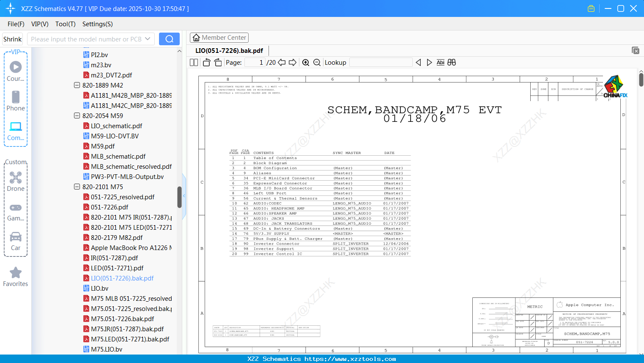Click the detach tab window icon
The image size is (644, 363).
636,50
